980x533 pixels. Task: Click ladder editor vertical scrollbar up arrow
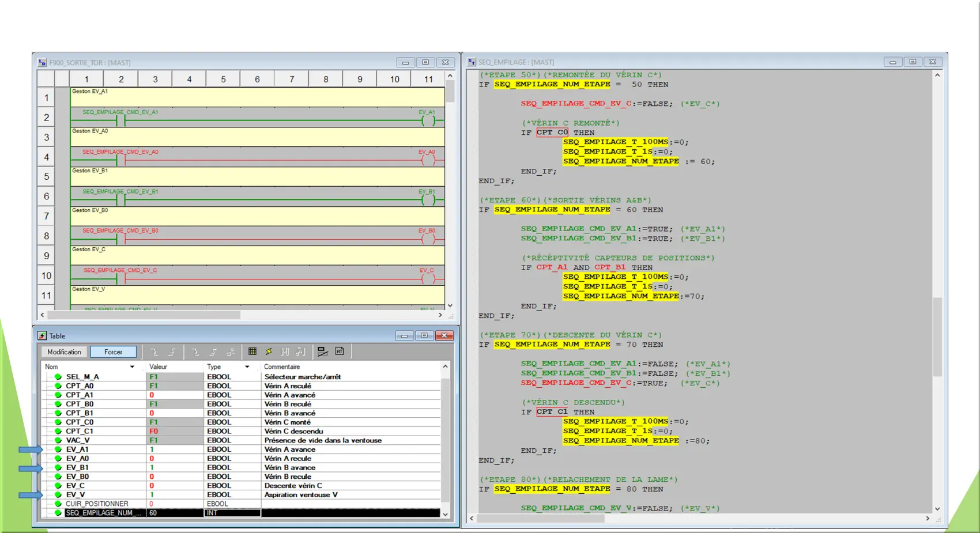[x=450, y=75]
